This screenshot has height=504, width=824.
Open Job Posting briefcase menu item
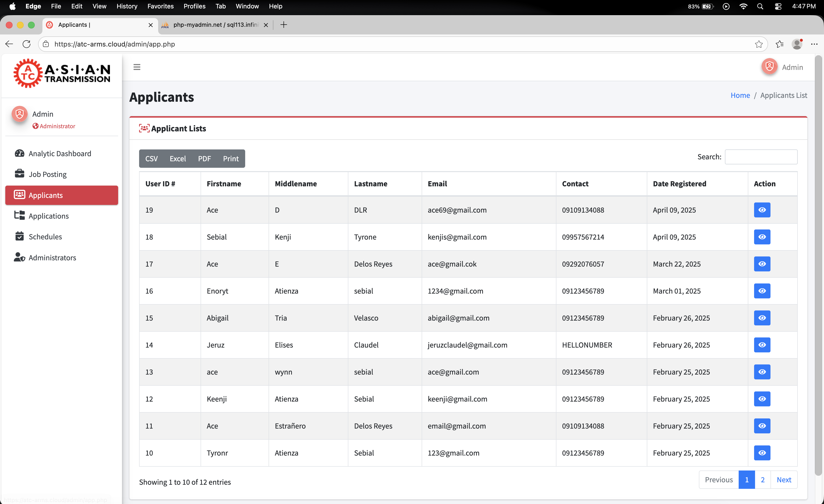point(47,174)
